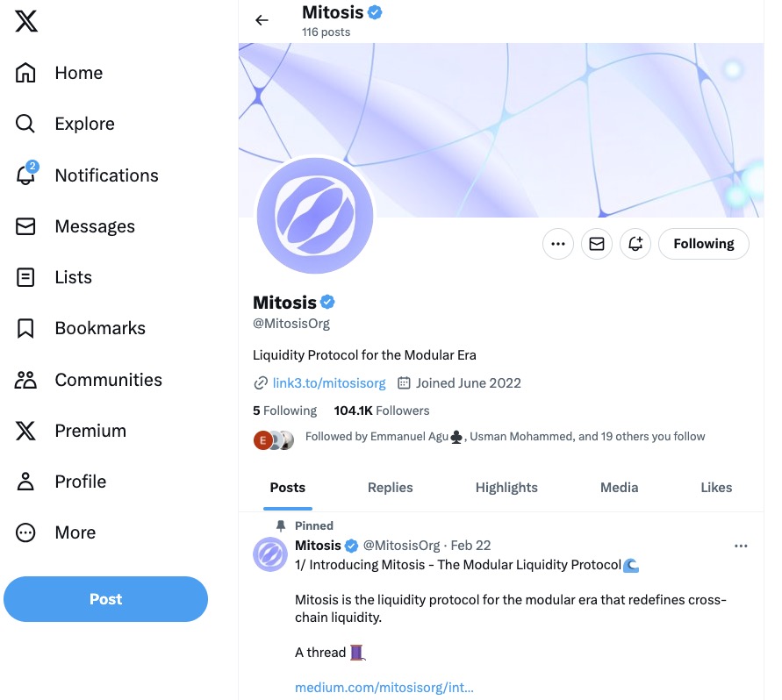782x700 pixels.
Task: Open profile more options menu
Action: [558, 244]
